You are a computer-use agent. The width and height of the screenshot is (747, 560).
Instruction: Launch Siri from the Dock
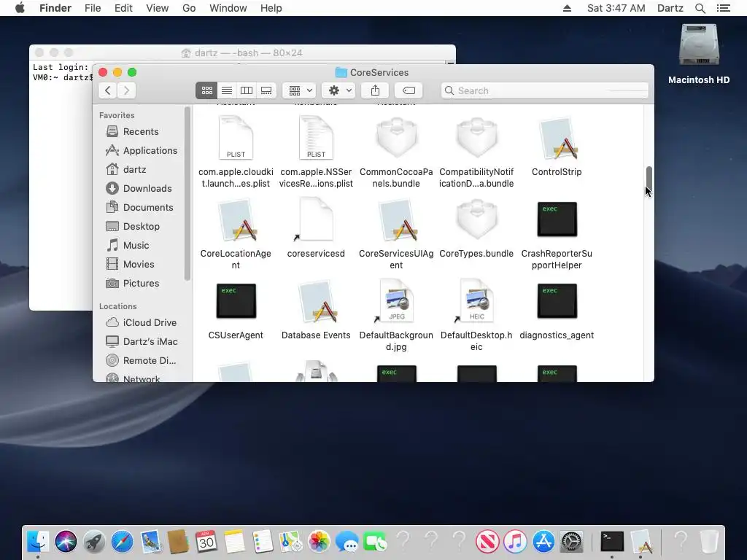pos(66,542)
